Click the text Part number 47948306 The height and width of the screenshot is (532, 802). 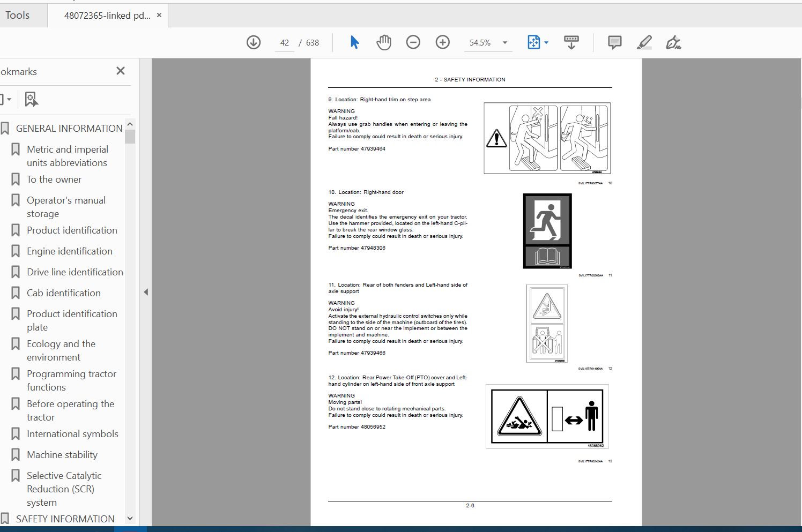pyautogui.click(x=357, y=248)
